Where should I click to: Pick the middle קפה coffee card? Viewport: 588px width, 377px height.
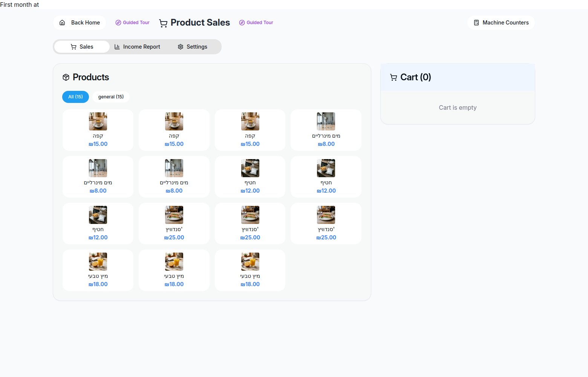[174, 130]
